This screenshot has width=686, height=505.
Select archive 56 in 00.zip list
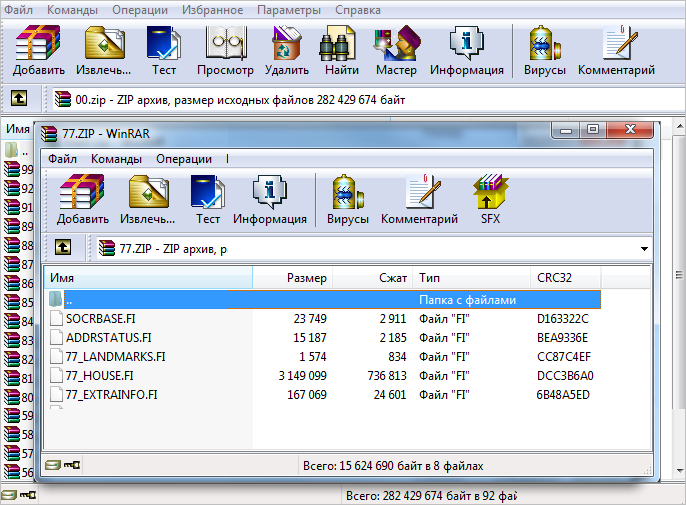[18, 472]
